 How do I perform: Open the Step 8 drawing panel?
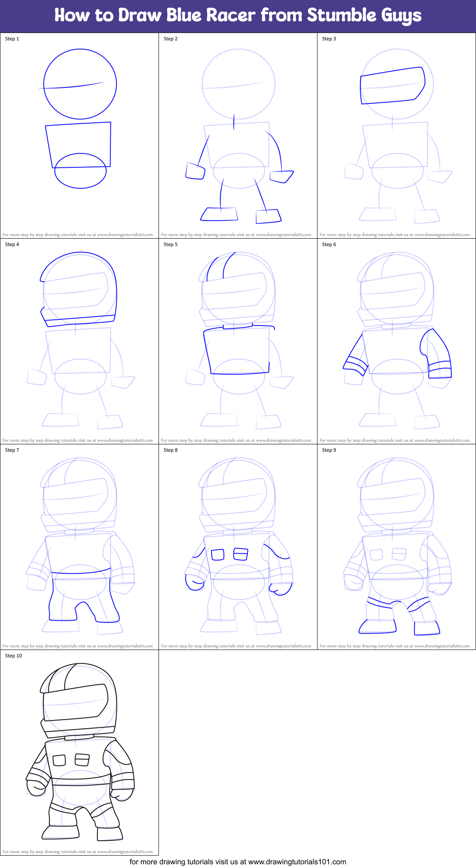(x=238, y=547)
